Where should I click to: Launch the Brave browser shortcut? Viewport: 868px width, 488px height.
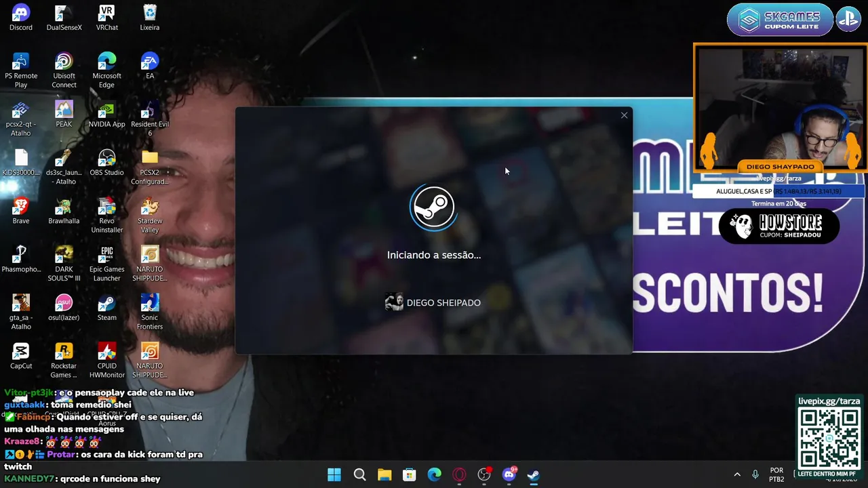coord(21,211)
